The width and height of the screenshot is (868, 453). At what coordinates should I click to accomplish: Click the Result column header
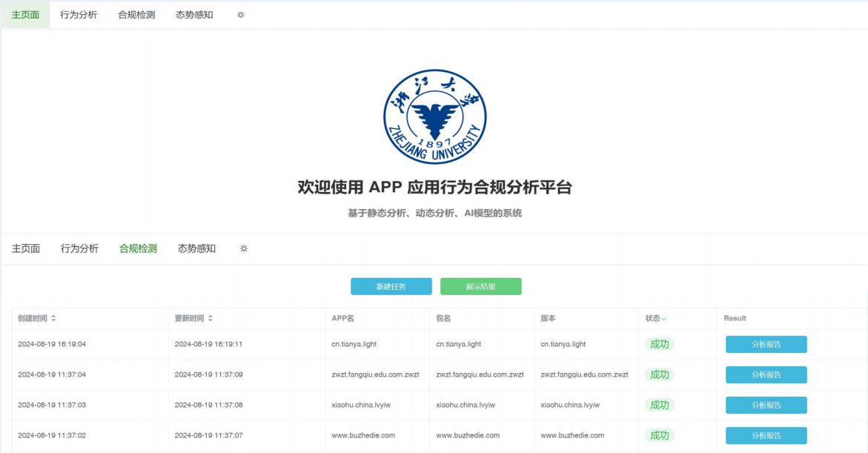click(735, 318)
